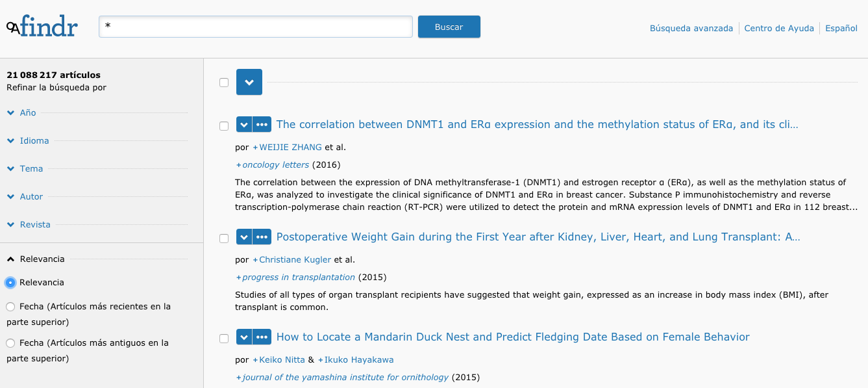Image resolution: width=868 pixels, height=388 pixels.
Task: Open ellipsis menu for Mandarin Duck article
Action: (262, 337)
